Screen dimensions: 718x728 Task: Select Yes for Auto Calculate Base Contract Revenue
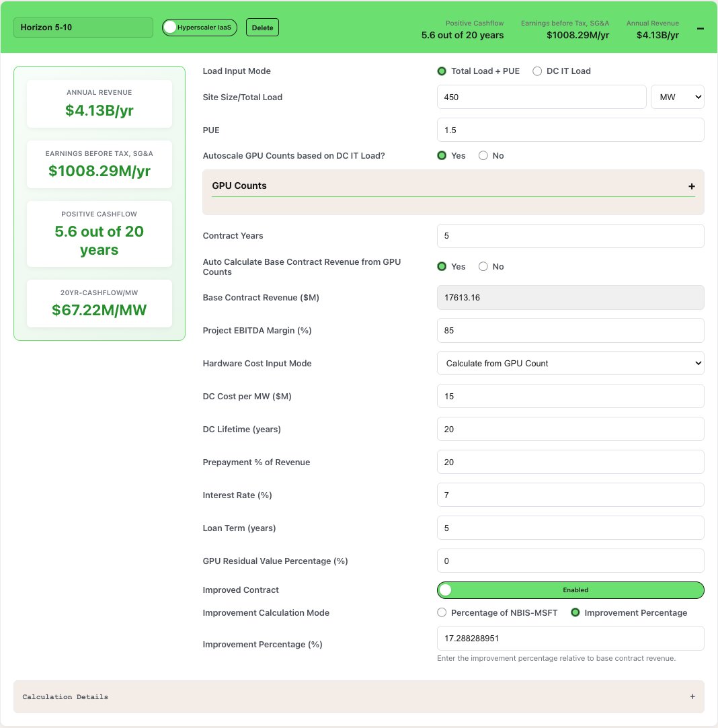tap(442, 266)
